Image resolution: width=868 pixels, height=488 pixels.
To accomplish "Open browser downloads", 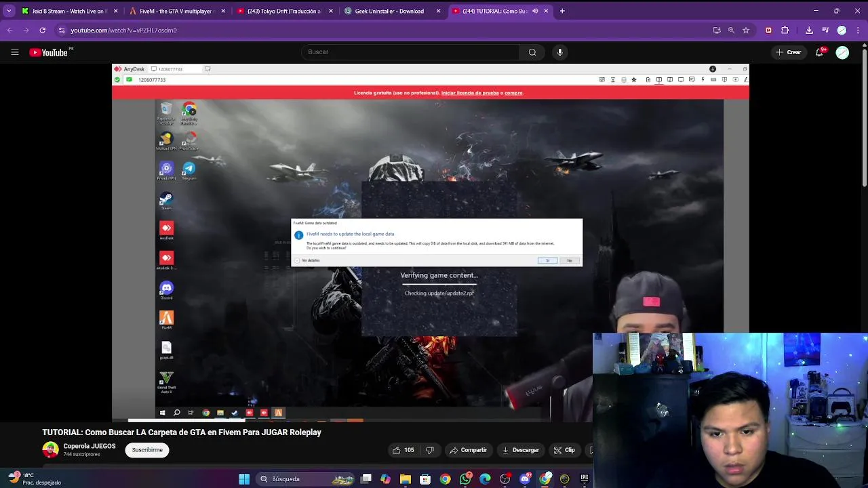I will click(x=809, y=30).
